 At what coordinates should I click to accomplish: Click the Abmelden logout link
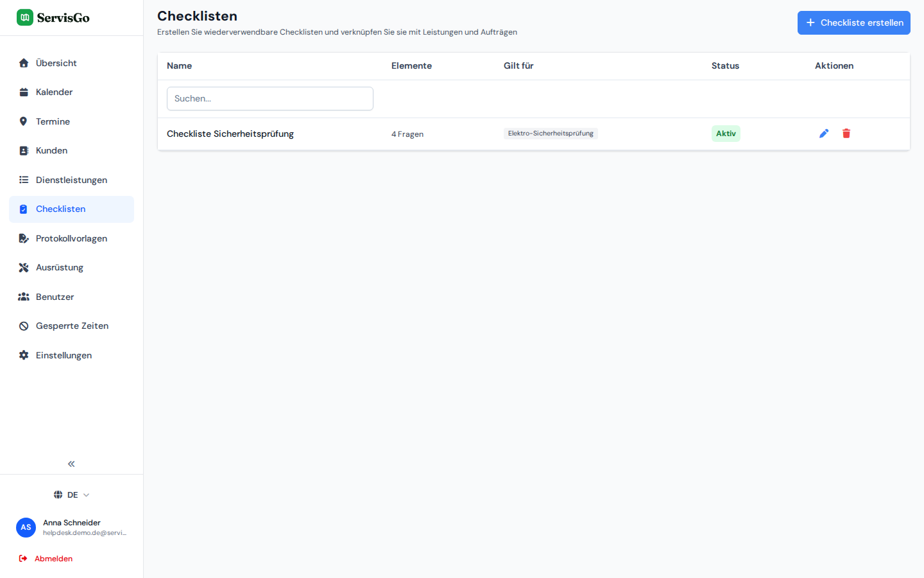click(53, 559)
